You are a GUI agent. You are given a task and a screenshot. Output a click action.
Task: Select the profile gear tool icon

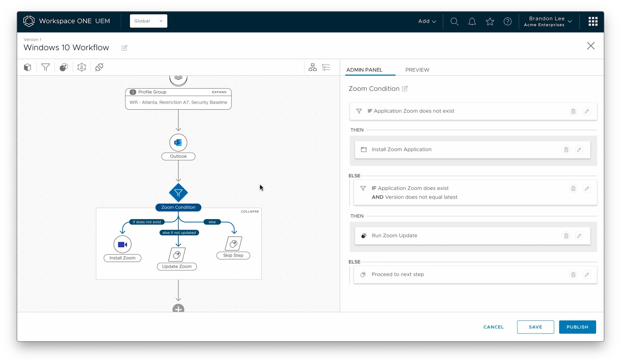click(x=82, y=67)
